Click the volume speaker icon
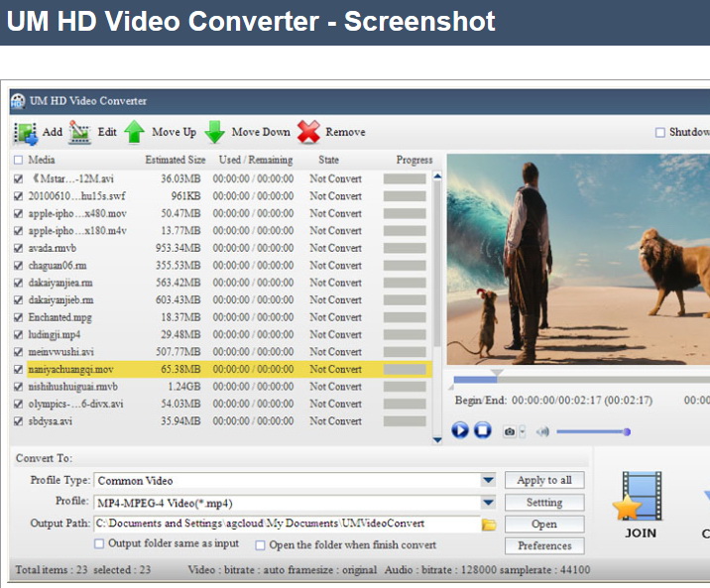710x588 pixels. coord(542,431)
